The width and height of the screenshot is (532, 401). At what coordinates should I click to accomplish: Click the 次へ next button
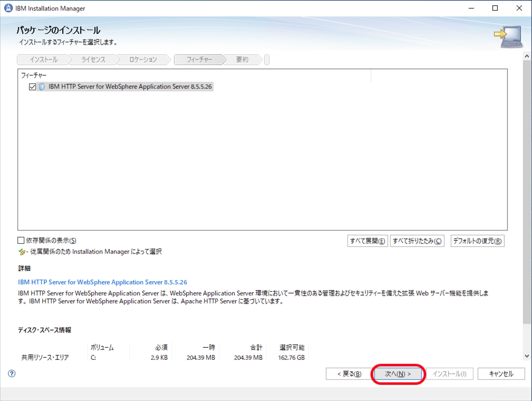pos(398,374)
